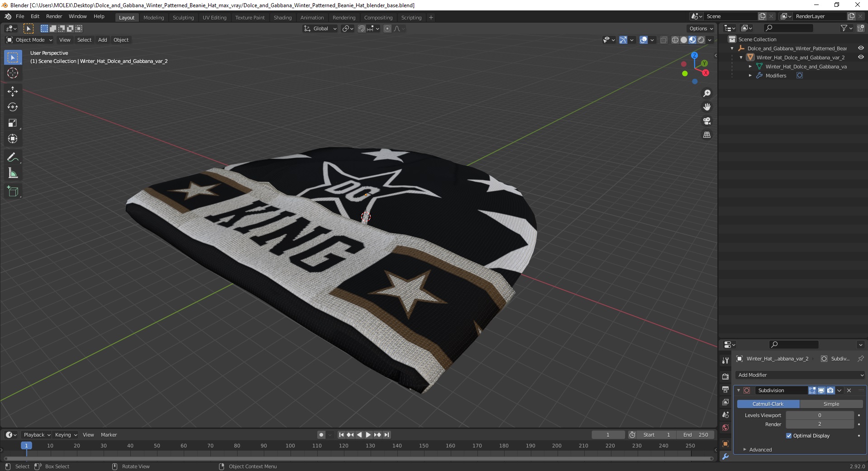Open the Modifier properties wrench tab

click(x=725, y=457)
